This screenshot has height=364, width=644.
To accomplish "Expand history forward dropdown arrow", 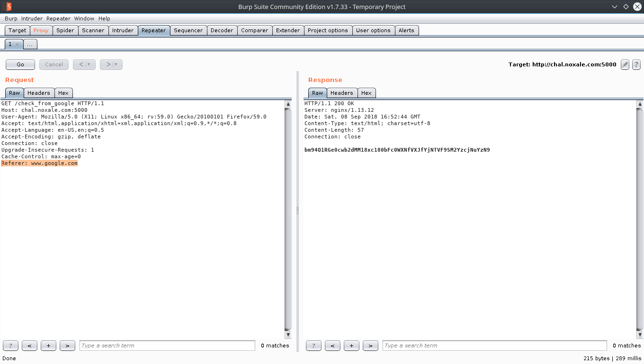I will click(116, 64).
